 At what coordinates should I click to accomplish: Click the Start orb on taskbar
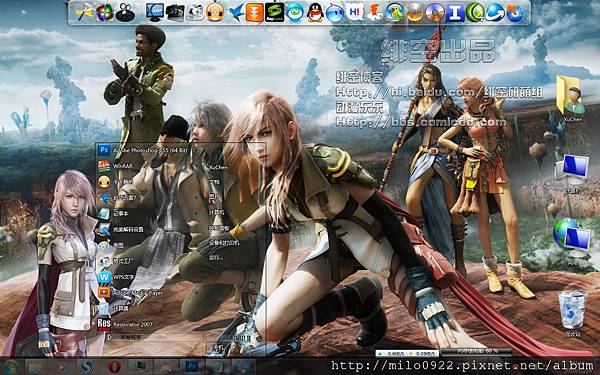[10, 367]
